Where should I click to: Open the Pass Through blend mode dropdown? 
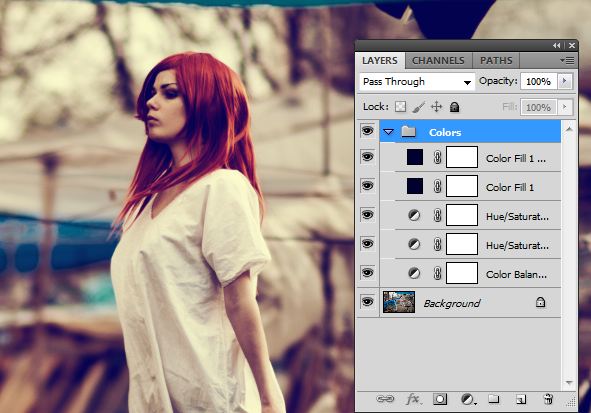click(416, 81)
